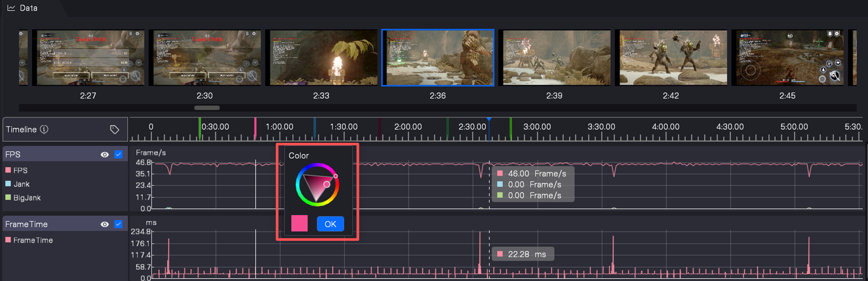Uncheck the FPS chart checkbox
Viewport: 868px width, 281px height.
click(118, 154)
